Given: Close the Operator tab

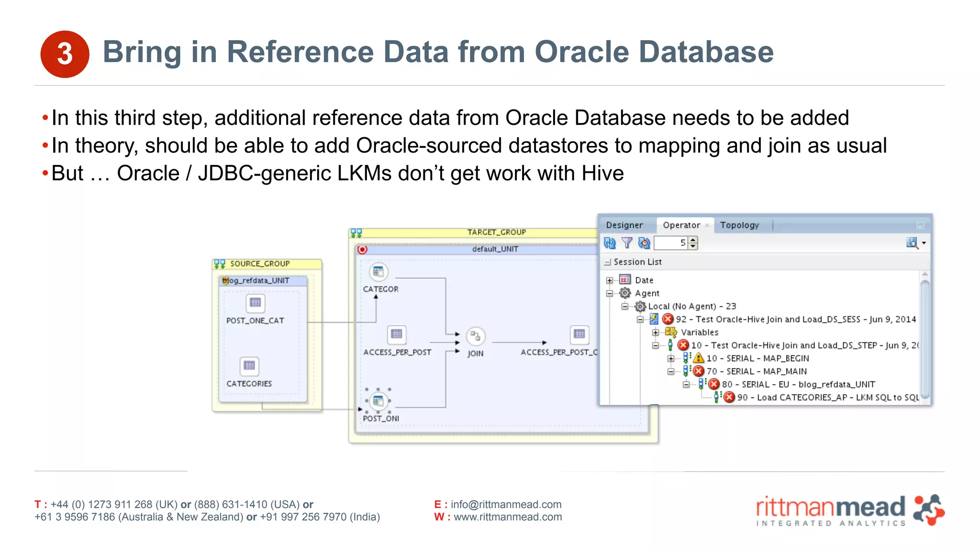Looking at the screenshot, I should [707, 225].
